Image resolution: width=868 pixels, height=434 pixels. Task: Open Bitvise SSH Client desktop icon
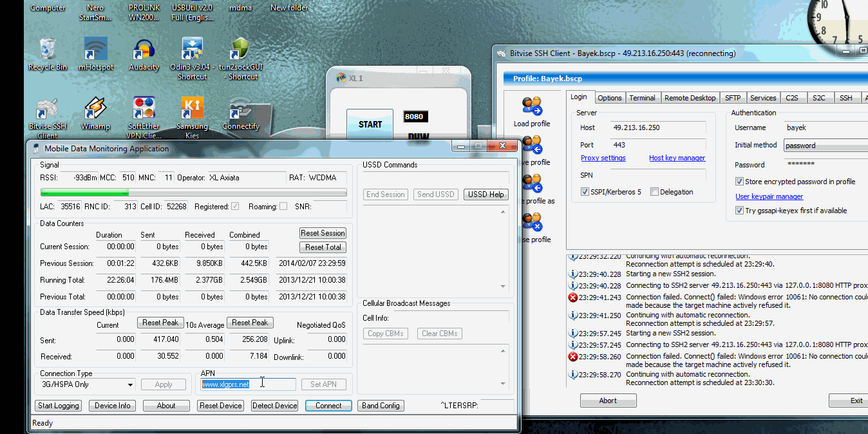click(48, 118)
